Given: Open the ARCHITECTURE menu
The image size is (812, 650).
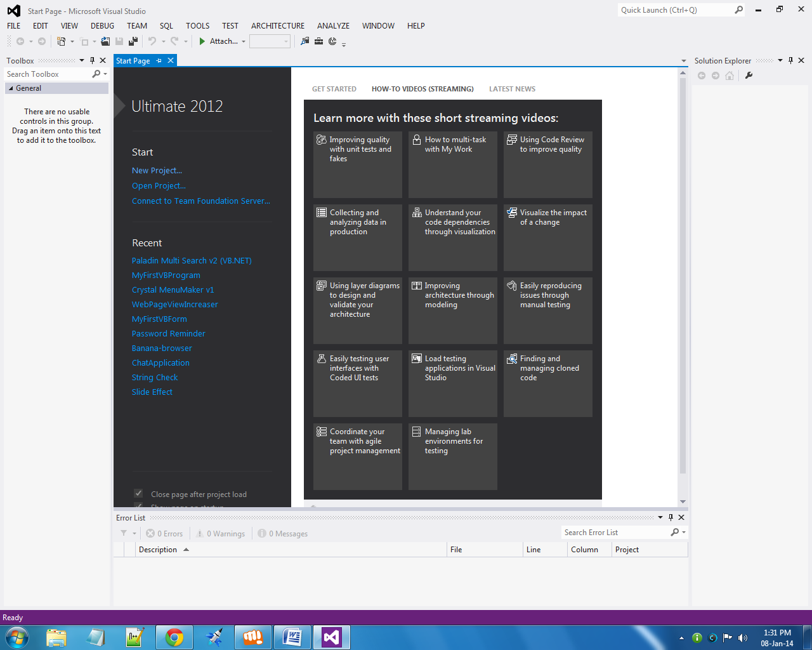Looking at the screenshot, I should pyautogui.click(x=278, y=25).
